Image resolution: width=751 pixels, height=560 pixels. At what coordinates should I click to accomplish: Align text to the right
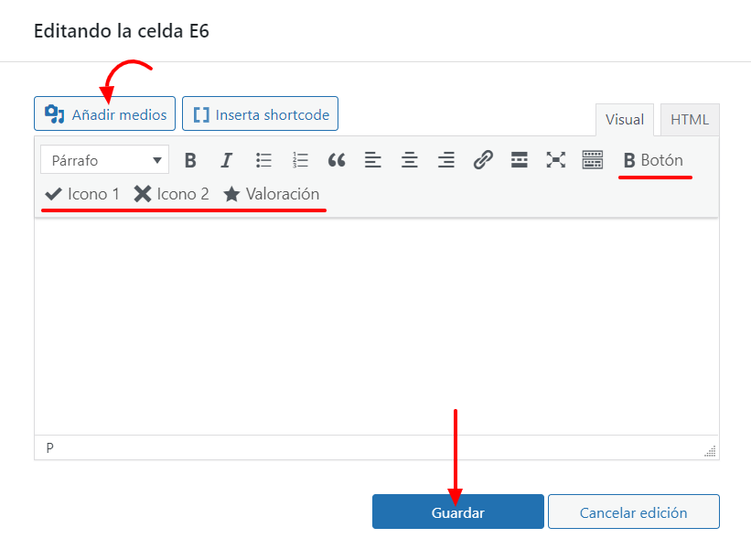[446, 160]
